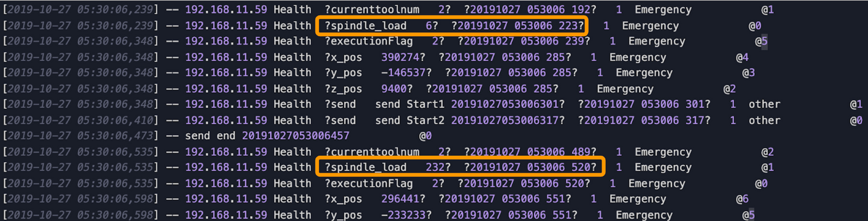The height and width of the screenshot is (221, 868).
Task: Click 'Emergency' on the x_pos 390274 row
Action: coord(638,57)
